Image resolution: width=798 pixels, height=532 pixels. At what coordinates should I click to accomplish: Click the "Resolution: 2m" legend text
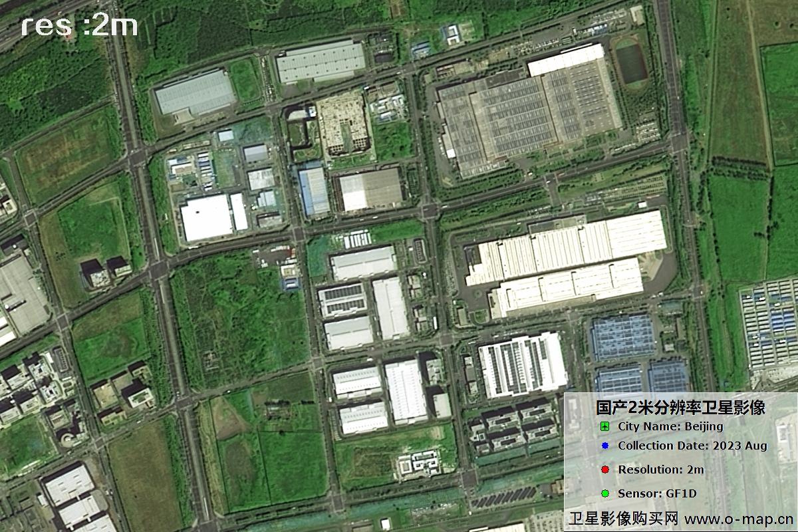[660, 469]
